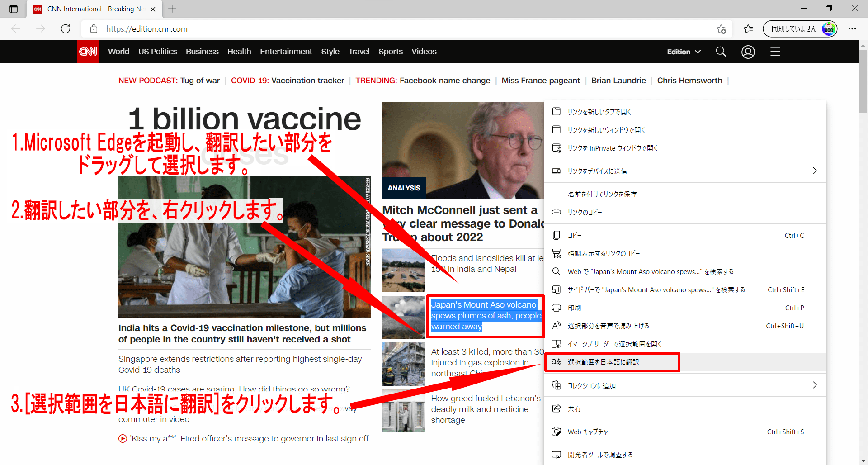The image size is (868, 465).
Task: Open the Favorites list icon in the toolbar
Action: tap(748, 29)
